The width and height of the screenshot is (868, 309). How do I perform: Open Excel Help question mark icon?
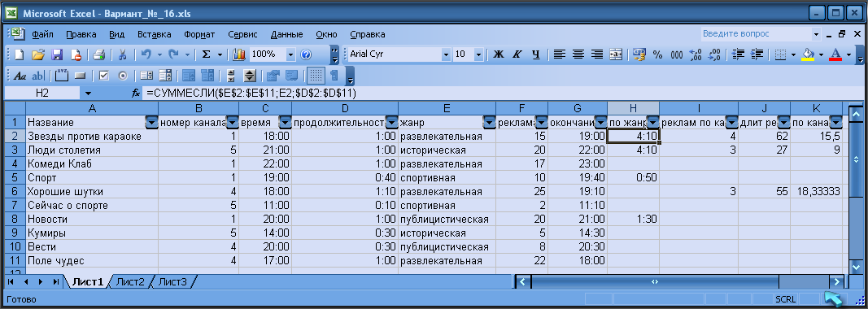(x=306, y=54)
